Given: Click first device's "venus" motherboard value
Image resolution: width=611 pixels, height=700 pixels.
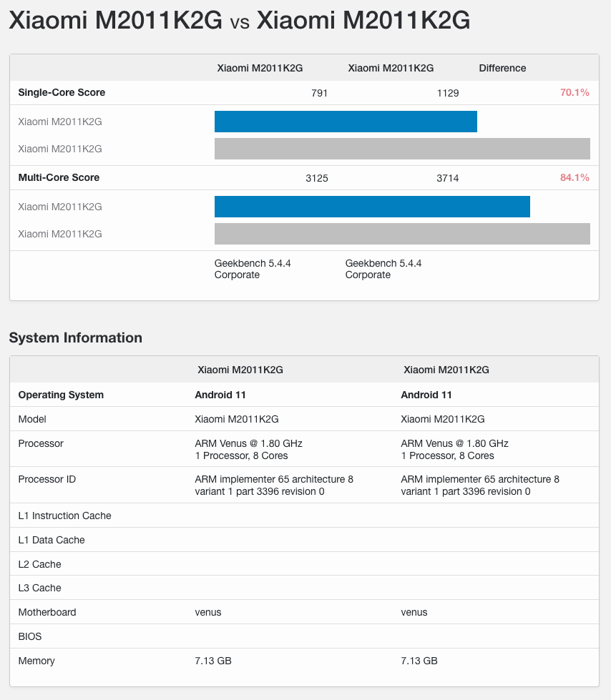Looking at the screenshot, I should (208, 612).
